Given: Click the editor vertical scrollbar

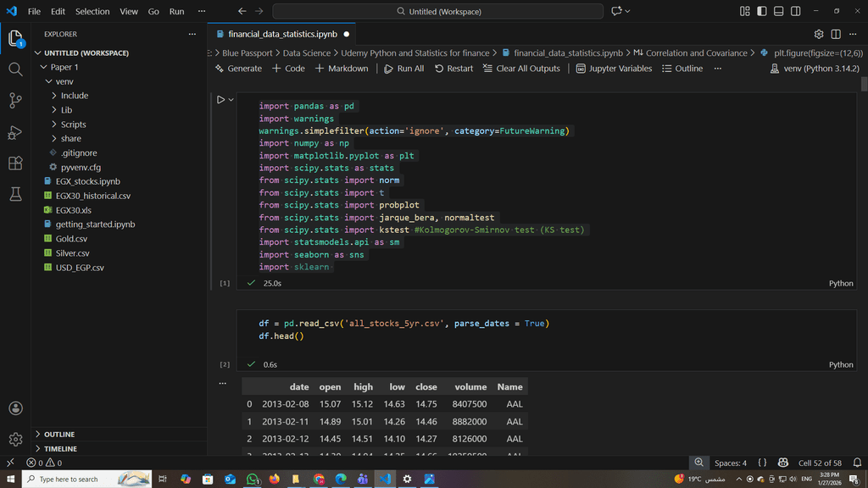Looking at the screenshot, I should pos(864,85).
